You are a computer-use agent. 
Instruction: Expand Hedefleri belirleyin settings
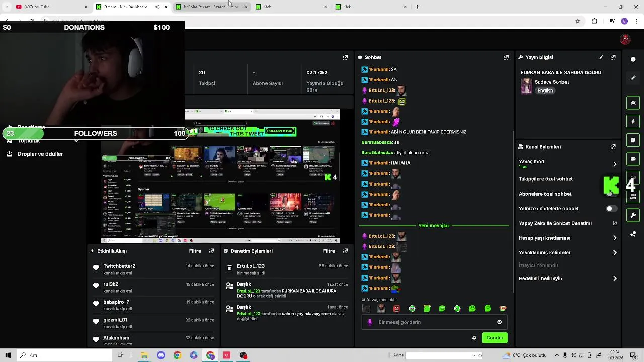pos(615,278)
